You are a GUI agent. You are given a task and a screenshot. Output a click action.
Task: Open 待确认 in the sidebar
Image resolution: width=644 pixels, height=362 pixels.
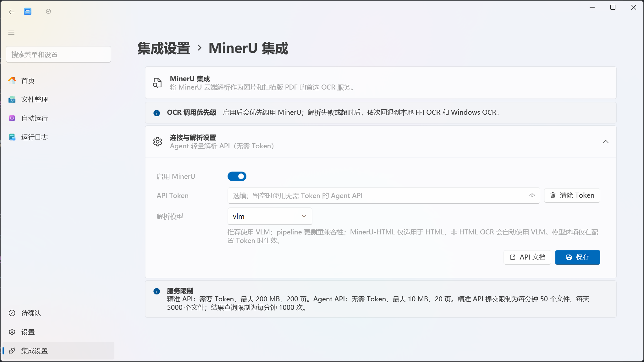click(58, 313)
